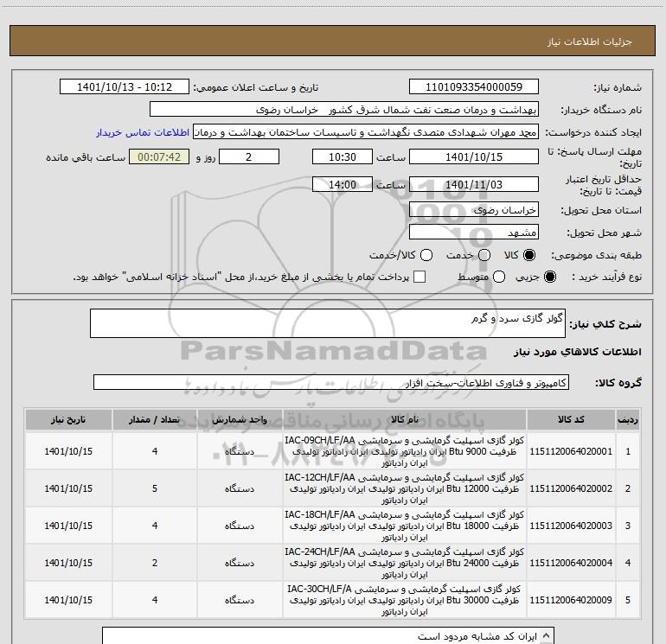This screenshot has width=666, height=644.
Task: Click the unit دستگاه in row 3
Action: [x=240, y=526]
